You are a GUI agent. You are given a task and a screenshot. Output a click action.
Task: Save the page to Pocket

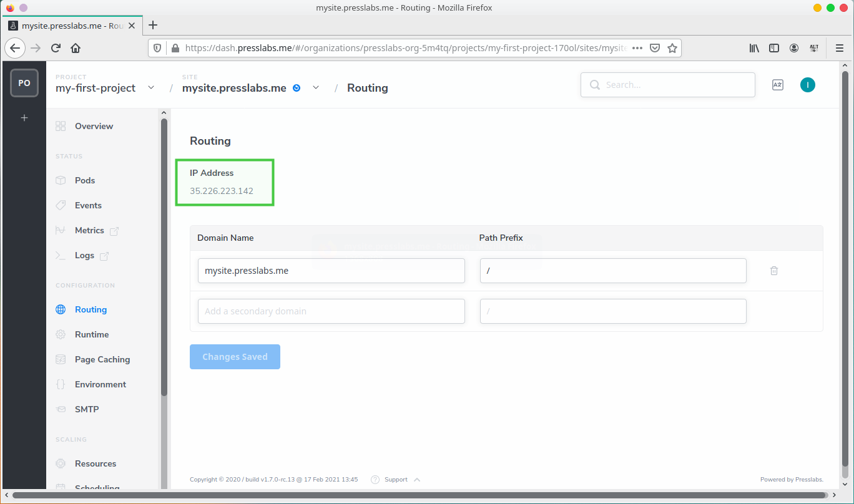tap(655, 48)
